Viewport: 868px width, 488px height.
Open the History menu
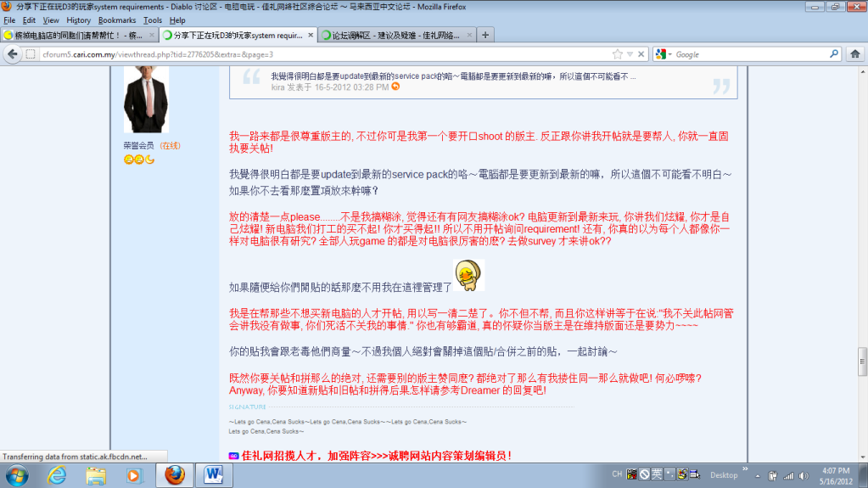78,20
